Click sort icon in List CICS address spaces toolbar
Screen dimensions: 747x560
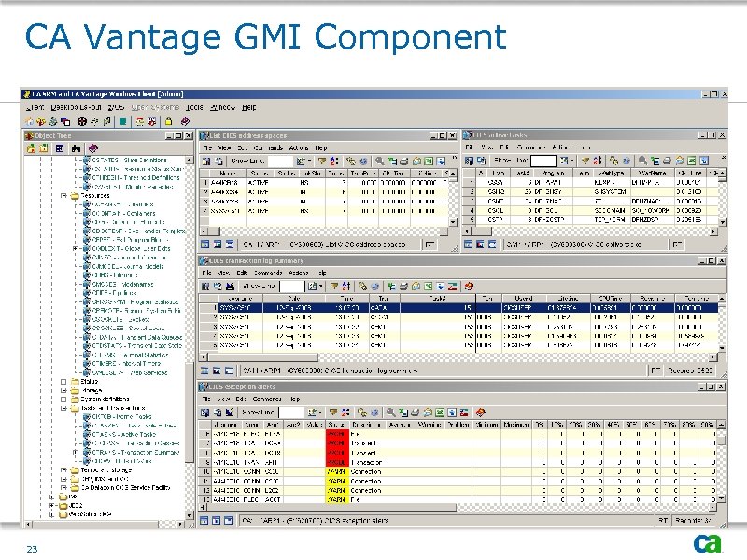pos(334,161)
